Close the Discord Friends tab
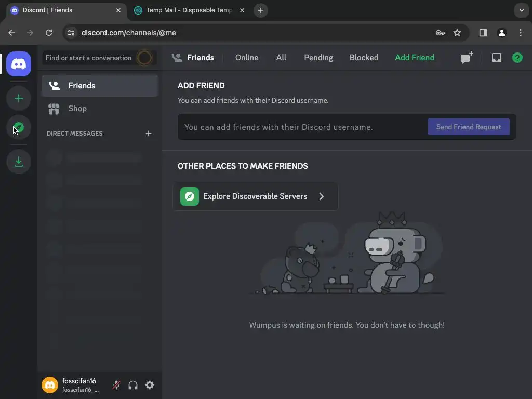532x399 pixels. (x=118, y=10)
